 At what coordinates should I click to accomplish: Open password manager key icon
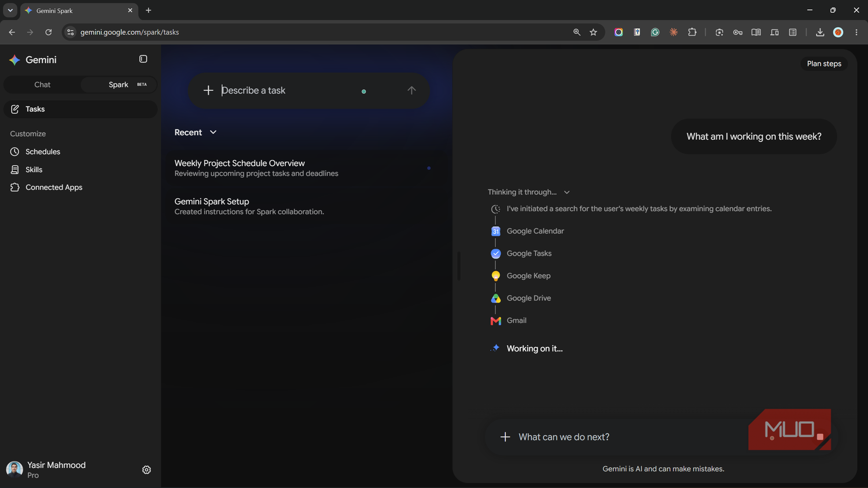pyautogui.click(x=738, y=32)
